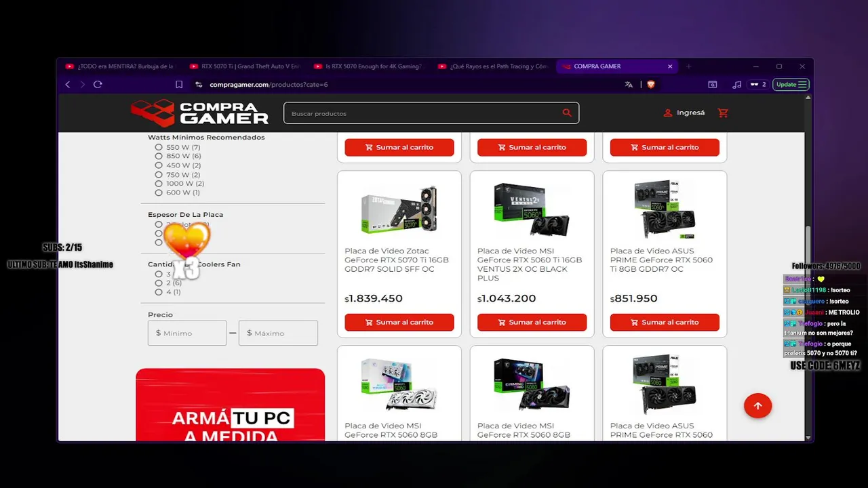Viewport: 868px width, 488px height.
Task: Add MSI RTX 5060 Ti VENTUS to cart
Action: pyautogui.click(x=532, y=322)
